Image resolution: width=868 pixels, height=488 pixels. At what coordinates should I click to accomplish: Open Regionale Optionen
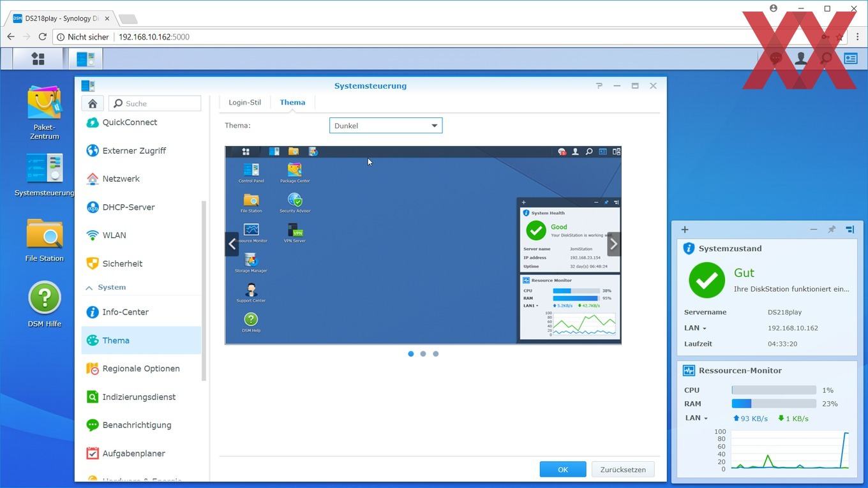(x=141, y=368)
